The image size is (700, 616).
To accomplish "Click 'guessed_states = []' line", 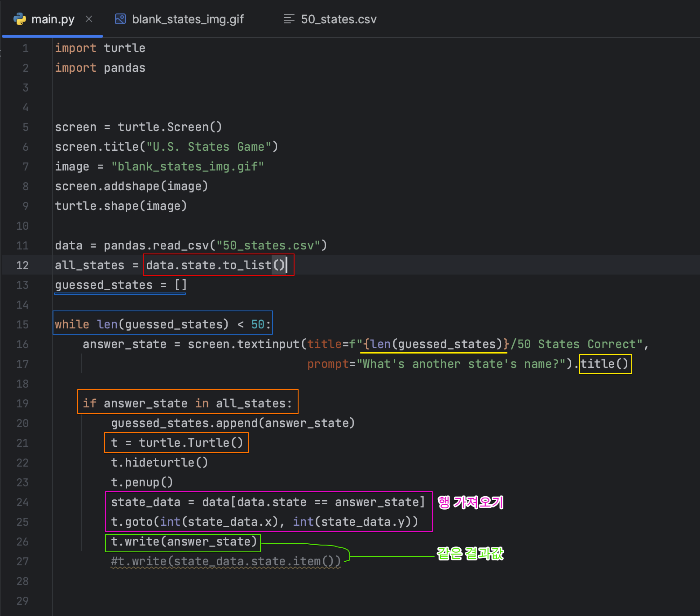I will tap(121, 285).
